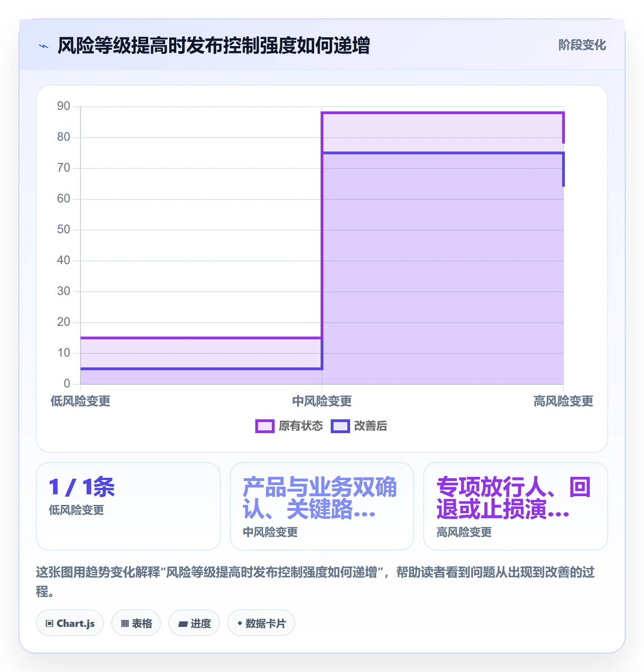This screenshot has width=644, height=672.
Task: Toggle the 改善后 legend swatch
Action: click(340, 426)
